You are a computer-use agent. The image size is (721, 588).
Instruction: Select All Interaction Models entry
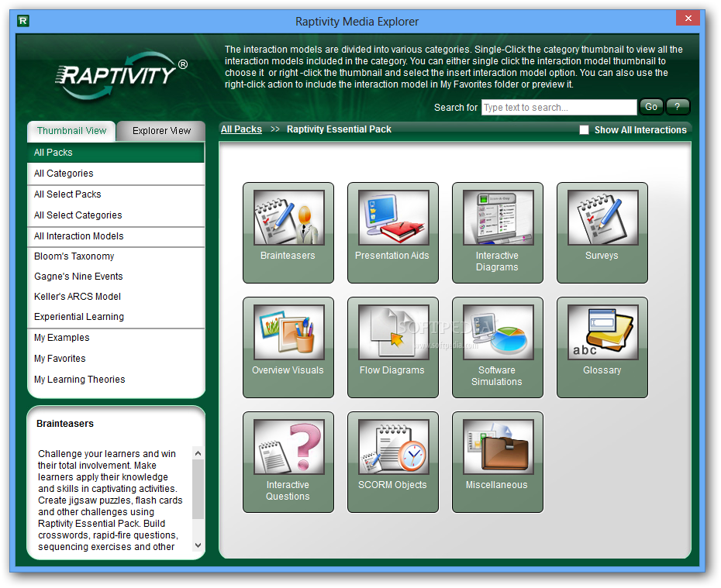tap(116, 236)
